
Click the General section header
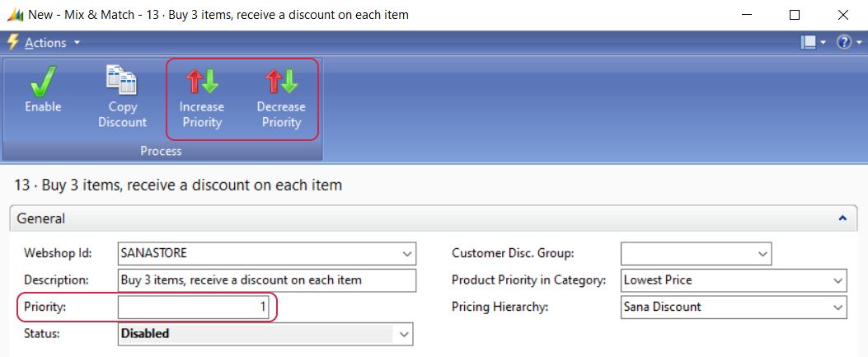point(41,218)
